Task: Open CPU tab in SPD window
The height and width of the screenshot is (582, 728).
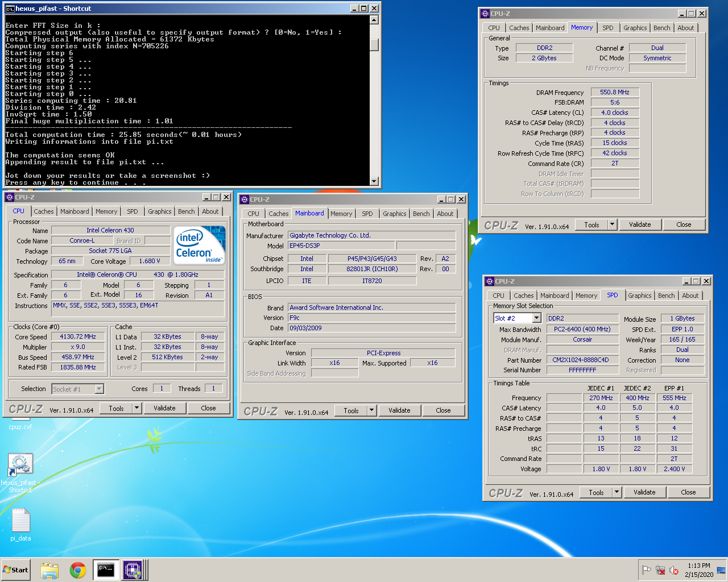Action: click(x=498, y=296)
